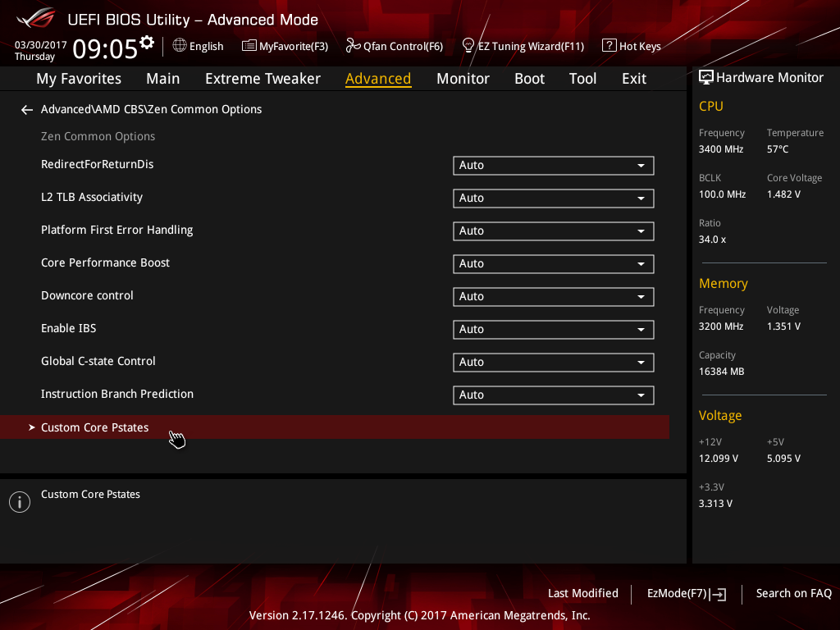Open the Search on FAQ link
840x630 pixels.
(x=793, y=594)
